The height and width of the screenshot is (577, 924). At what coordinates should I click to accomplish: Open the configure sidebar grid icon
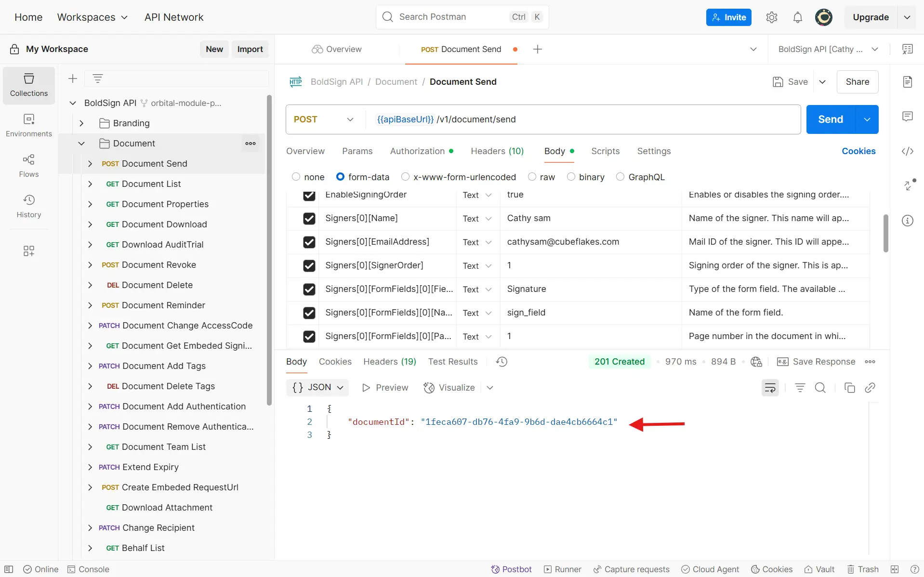(x=29, y=251)
